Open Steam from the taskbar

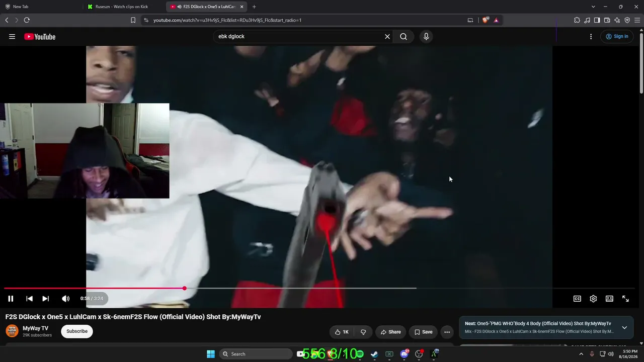374,354
